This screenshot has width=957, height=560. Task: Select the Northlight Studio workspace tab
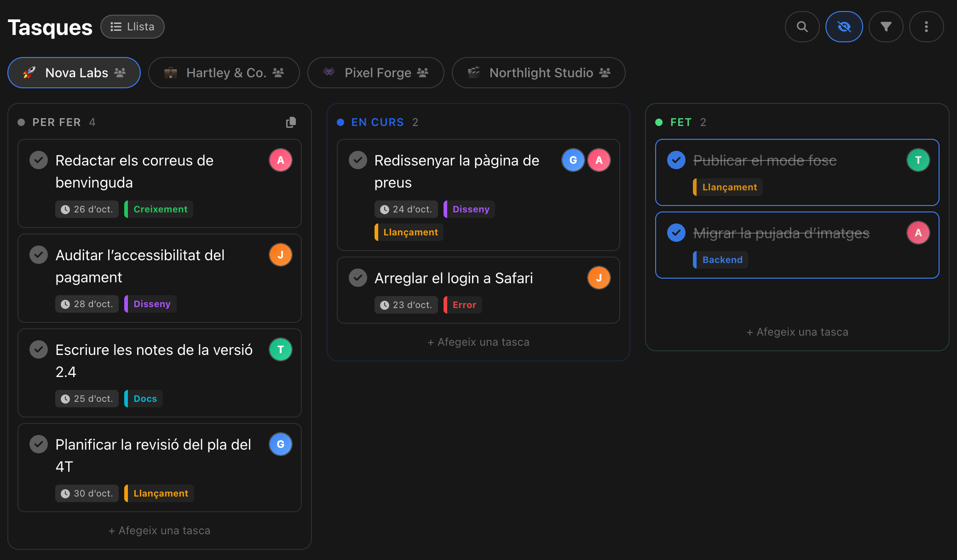pos(539,73)
